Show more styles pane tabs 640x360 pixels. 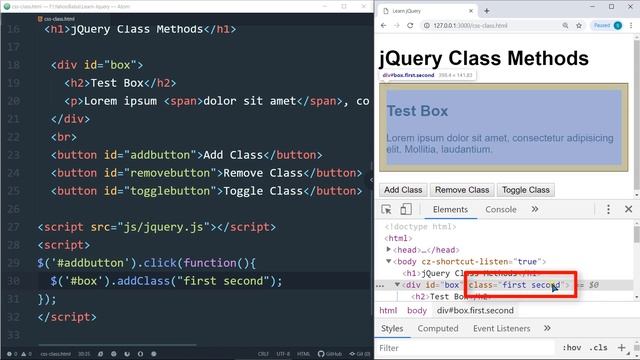coord(547,329)
